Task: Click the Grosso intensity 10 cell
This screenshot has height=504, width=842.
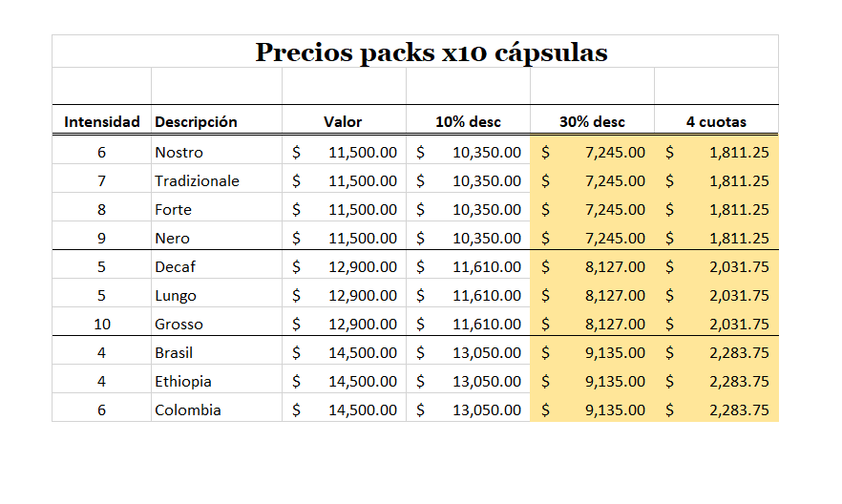Action: click(x=102, y=324)
